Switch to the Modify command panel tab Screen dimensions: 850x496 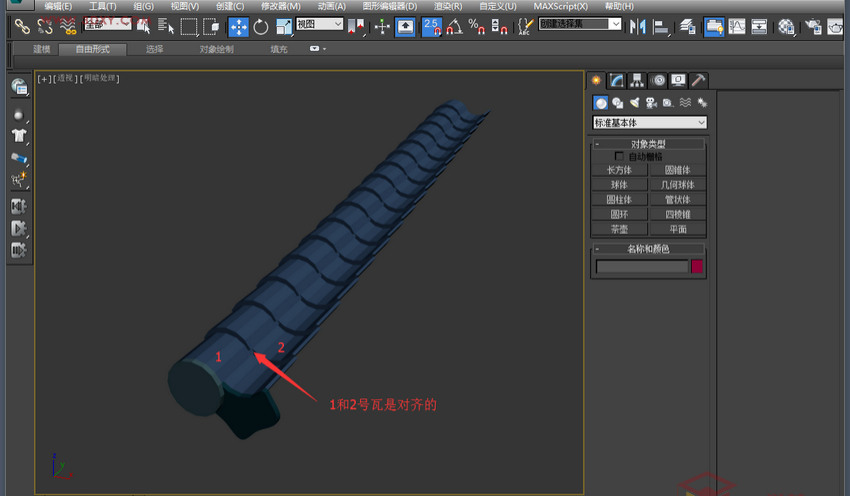[617, 81]
